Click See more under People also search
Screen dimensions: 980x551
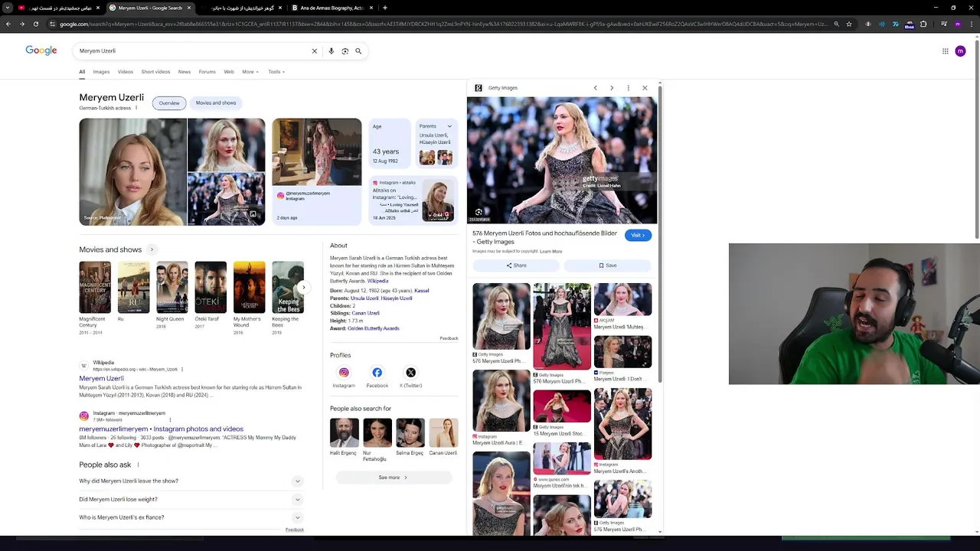394,478
